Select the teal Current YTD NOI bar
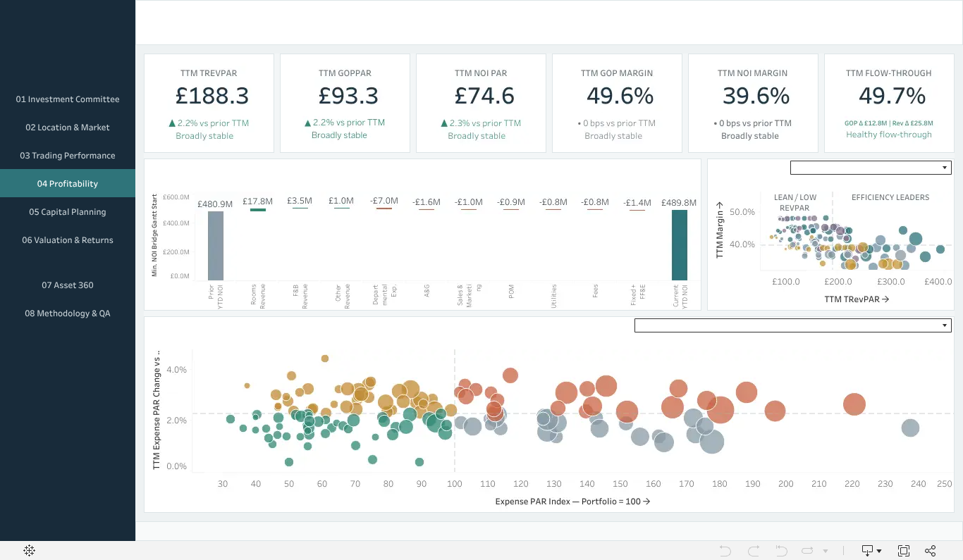The height and width of the screenshot is (560, 963). (679, 245)
